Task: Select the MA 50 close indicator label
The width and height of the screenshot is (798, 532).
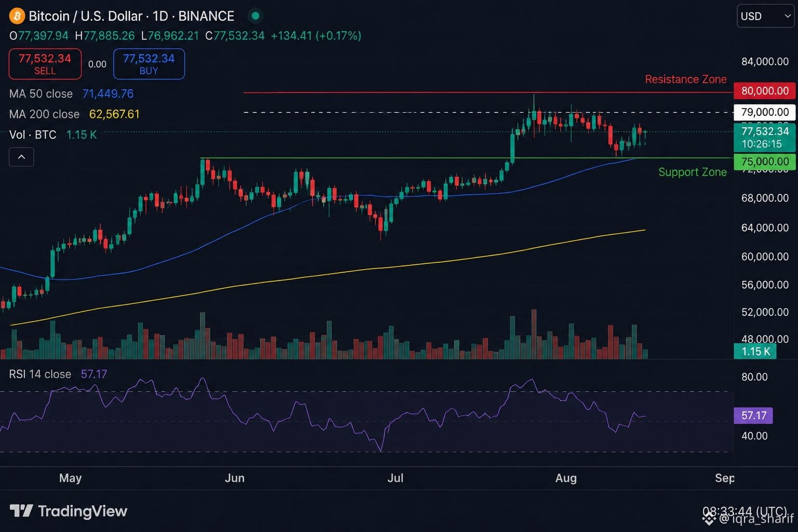Action: click(x=41, y=94)
